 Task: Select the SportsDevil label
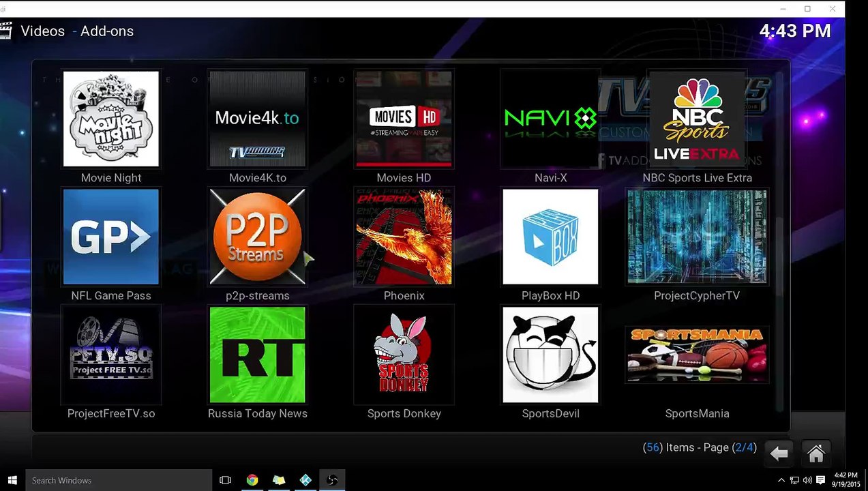point(550,413)
